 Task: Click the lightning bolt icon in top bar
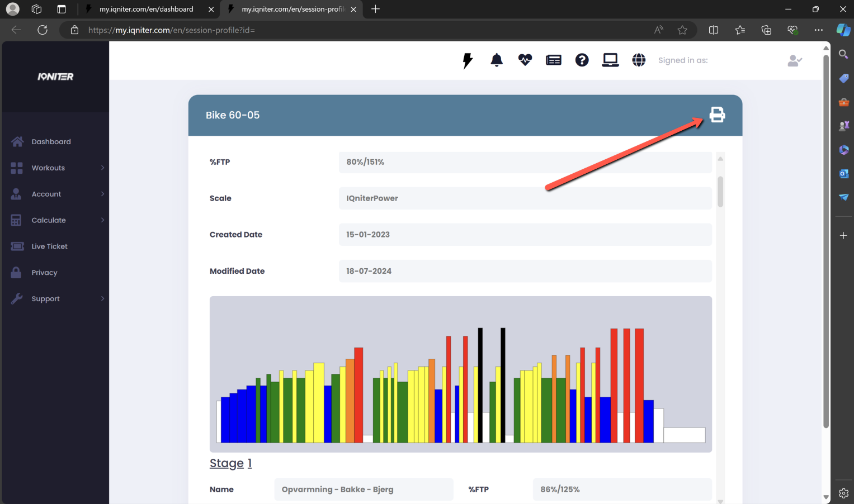[468, 60]
